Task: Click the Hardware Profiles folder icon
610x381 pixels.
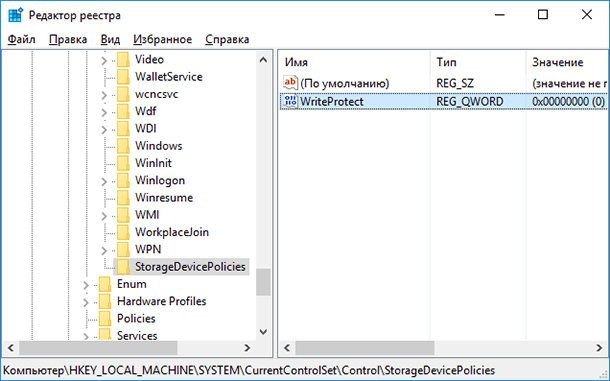Action: pos(105,301)
